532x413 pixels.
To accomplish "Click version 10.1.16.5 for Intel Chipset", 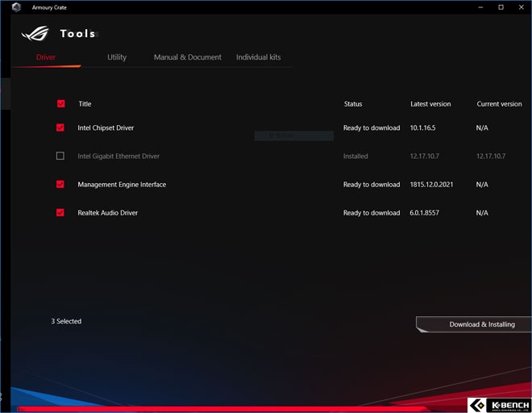I will pos(422,128).
